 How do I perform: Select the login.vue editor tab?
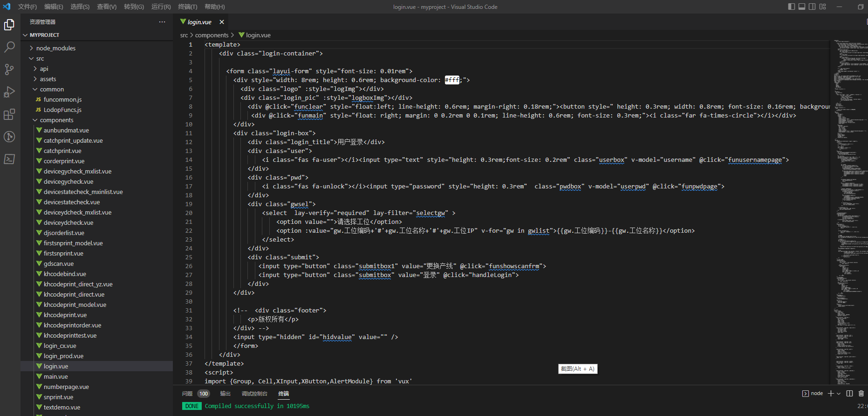[x=199, y=22]
